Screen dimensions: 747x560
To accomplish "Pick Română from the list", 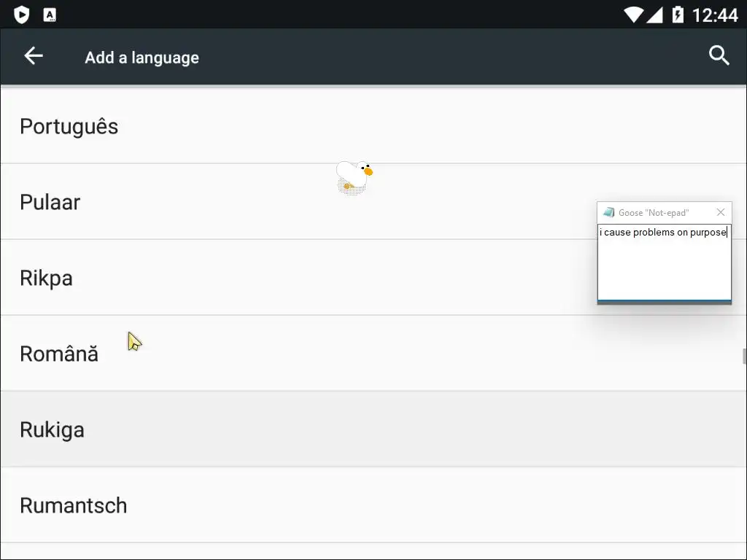I will [373, 354].
